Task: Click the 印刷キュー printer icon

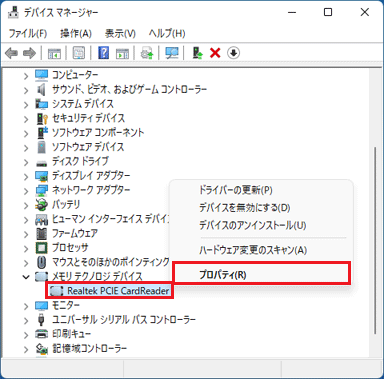Action: pos(41,334)
